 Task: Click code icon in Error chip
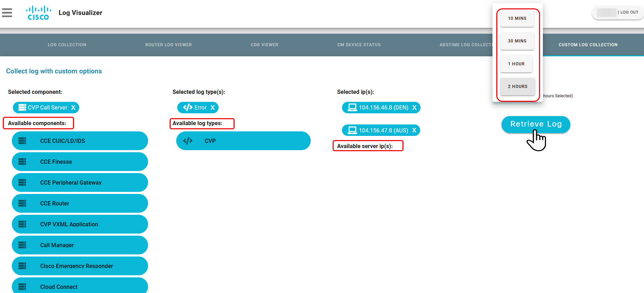pos(188,107)
